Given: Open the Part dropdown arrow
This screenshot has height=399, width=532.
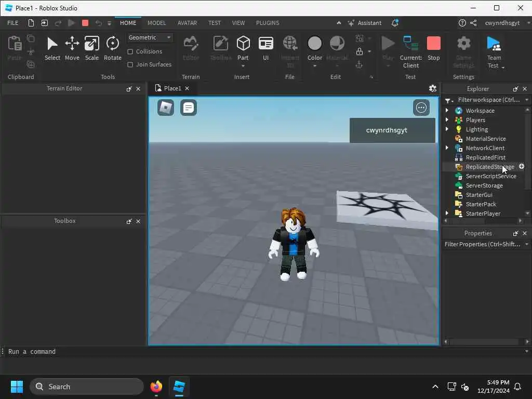Looking at the screenshot, I should (243, 66).
